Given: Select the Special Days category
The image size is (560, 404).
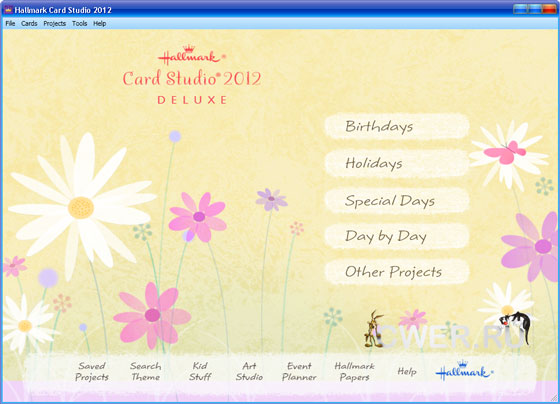Looking at the screenshot, I should 397,200.
